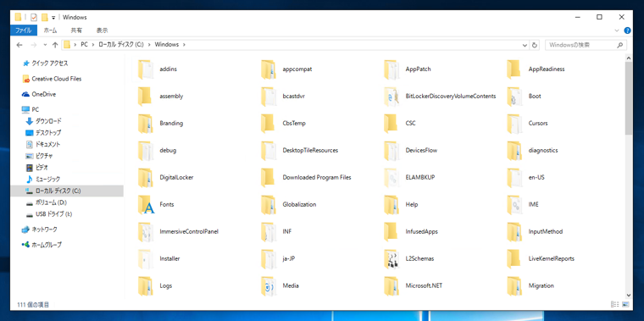Click the vertical scrollbar thumb
The image size is (644, 321).
pos(629,98)
